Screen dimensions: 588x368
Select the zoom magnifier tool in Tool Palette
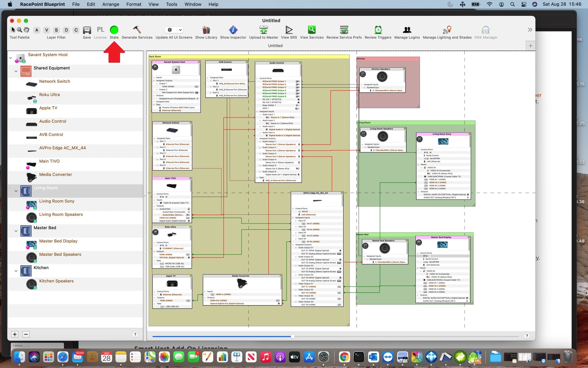click(x=20, y=30)
